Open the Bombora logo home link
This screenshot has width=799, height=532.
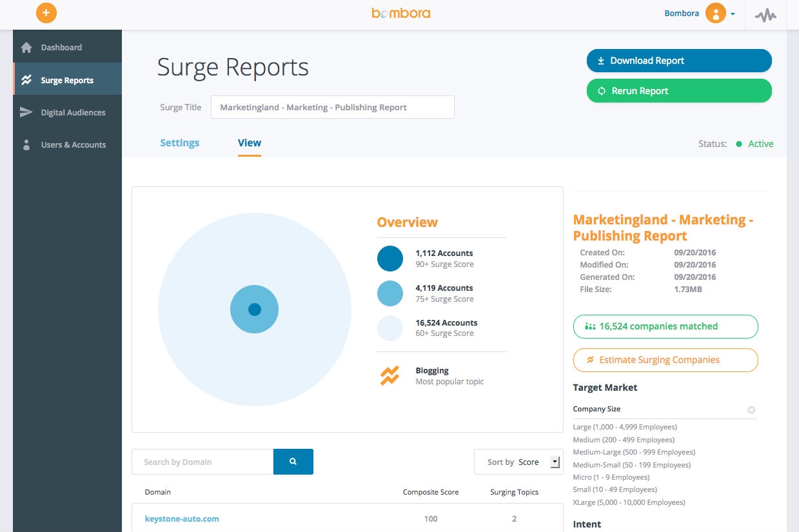(400, 13)
